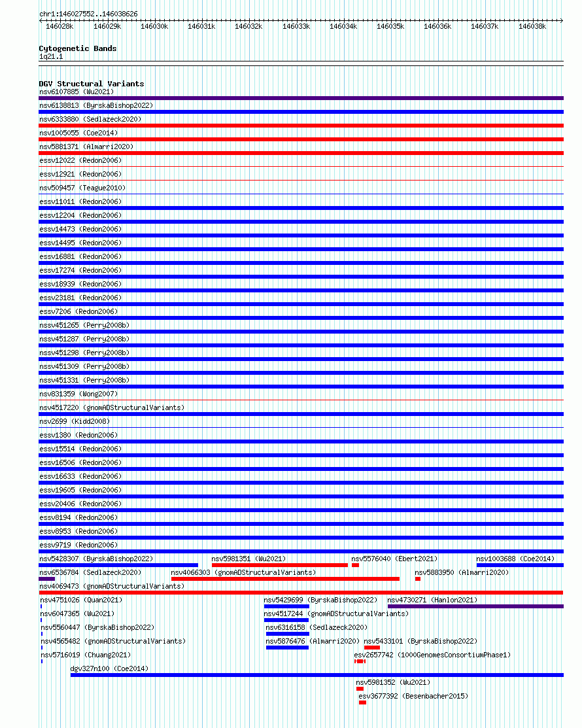Select purple nsv6536784 (Sedlazeck2020) bar

click(47, 579)
